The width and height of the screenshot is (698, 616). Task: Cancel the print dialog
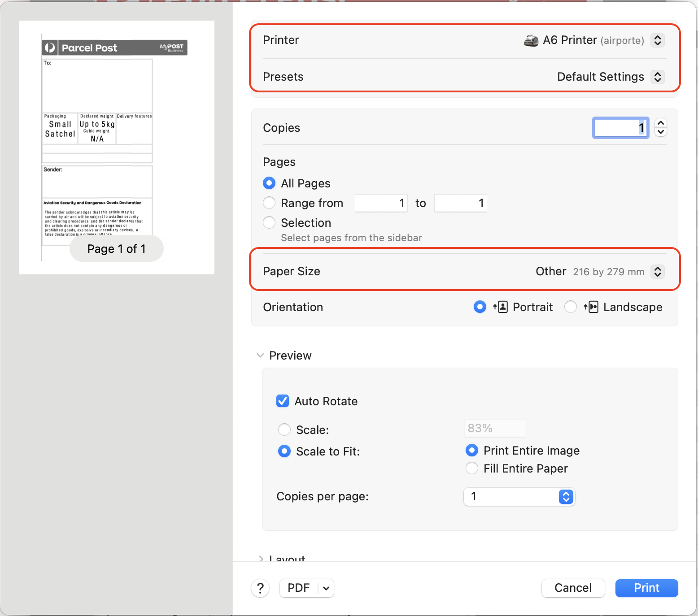point(573,588)
